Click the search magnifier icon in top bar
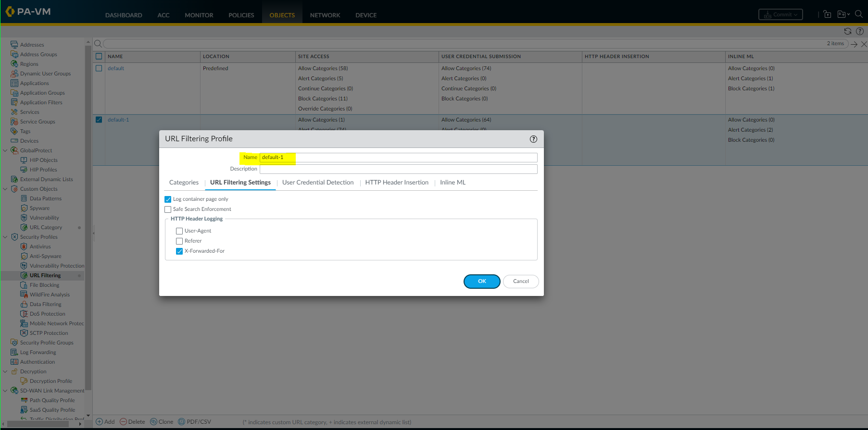 coord(858,14)
